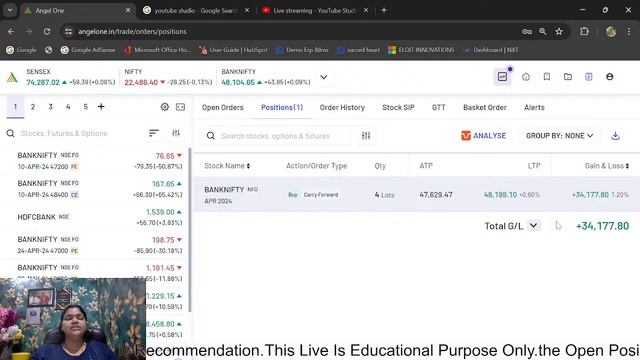The height and width of the screenshot is (360, 640).
Task: Click the browser address bar URL
Action: tap(132, 31)
